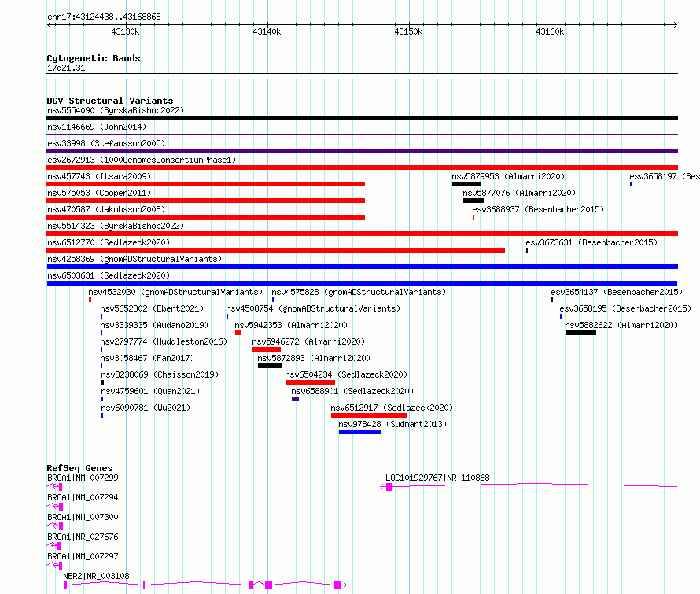Click the black bar under nsv5879953
The width and height of the screenshot is (700, 594).
pyautogui.click(x=466, y=184)
